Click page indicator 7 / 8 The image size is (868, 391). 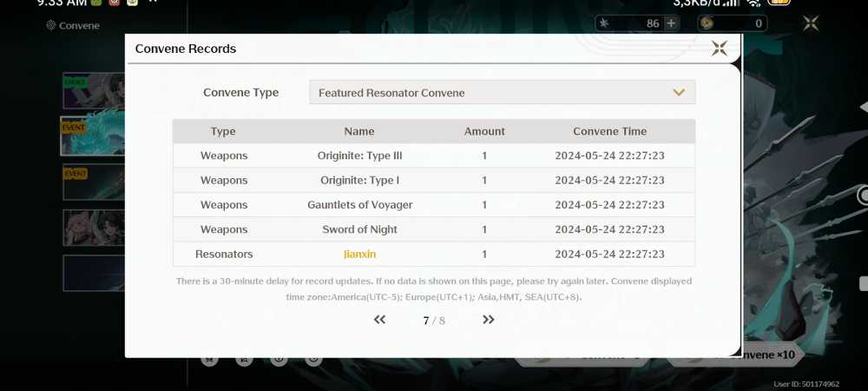pos(434,320)
